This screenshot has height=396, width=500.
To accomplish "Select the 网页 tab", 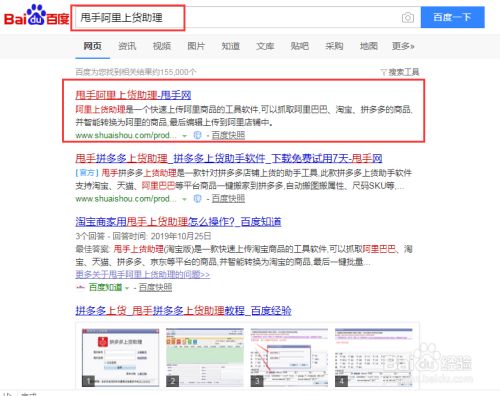I will coord(92,46).
